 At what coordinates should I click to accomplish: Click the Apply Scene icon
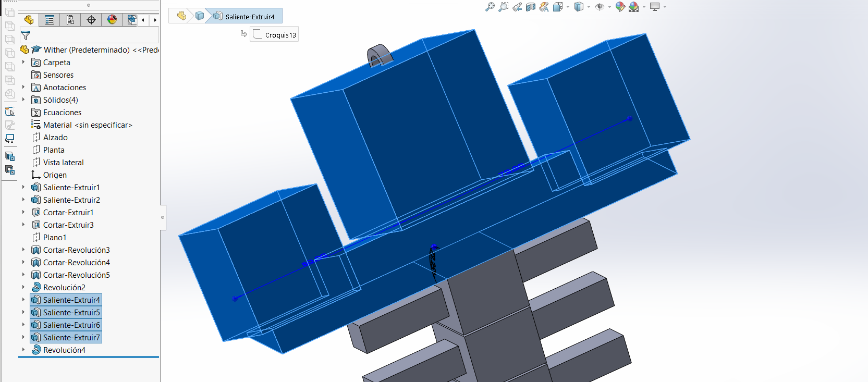634,7
